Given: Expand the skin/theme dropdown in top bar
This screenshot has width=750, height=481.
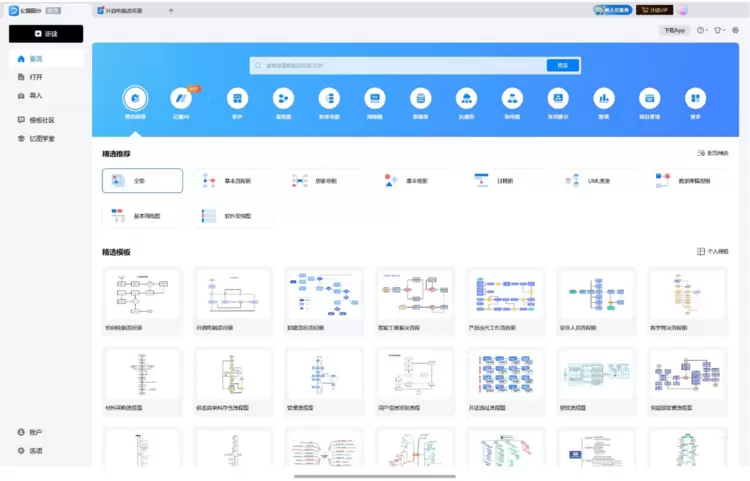Looking at the screenshot, I should coord(719,30).
